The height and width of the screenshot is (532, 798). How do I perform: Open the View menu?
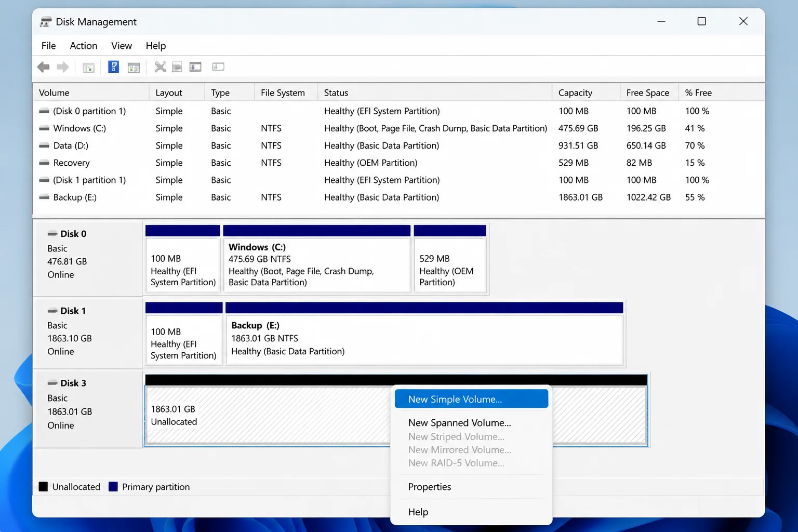point(122,46)
